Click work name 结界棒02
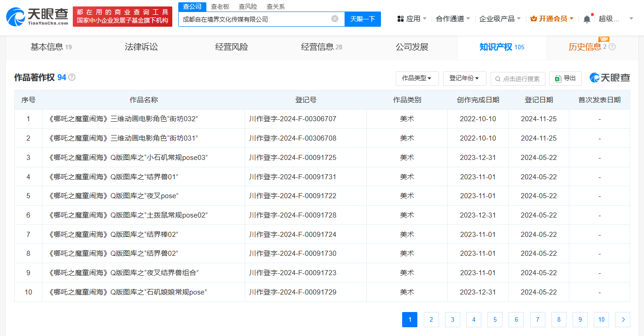 (113, 235)
